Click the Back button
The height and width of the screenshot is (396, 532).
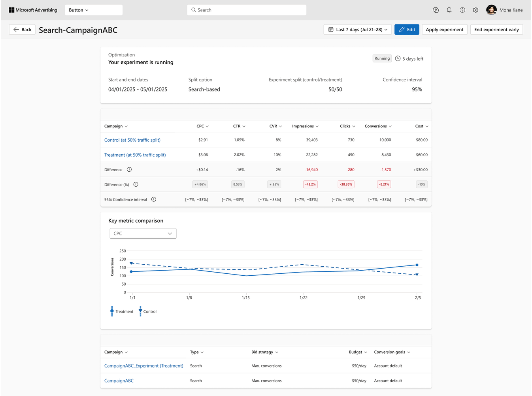[23, 30]
